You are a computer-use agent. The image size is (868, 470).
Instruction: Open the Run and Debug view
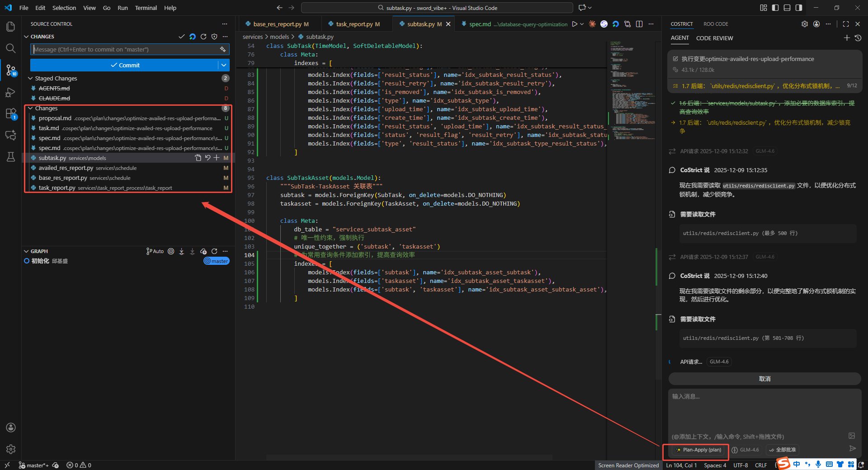11,92
